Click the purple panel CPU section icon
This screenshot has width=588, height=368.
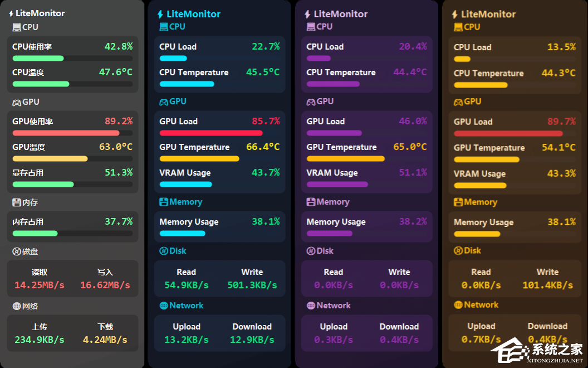[x=311, y=27]
